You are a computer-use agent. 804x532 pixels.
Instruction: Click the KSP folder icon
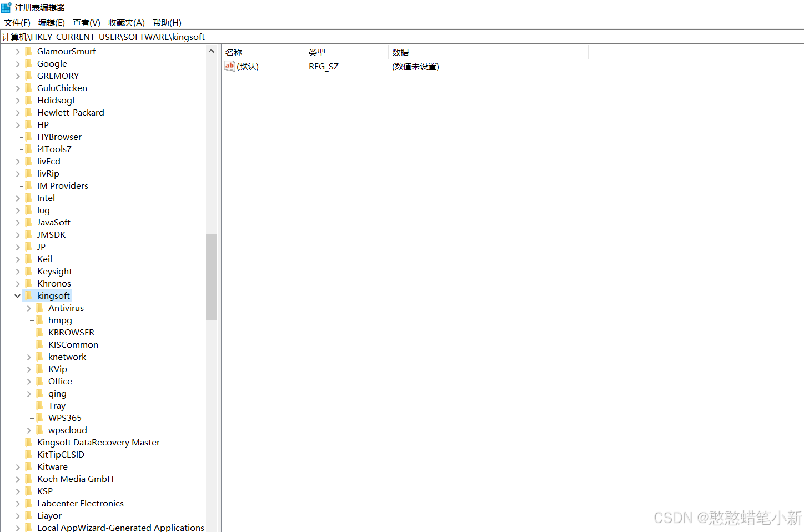click(x=29, y=491)
